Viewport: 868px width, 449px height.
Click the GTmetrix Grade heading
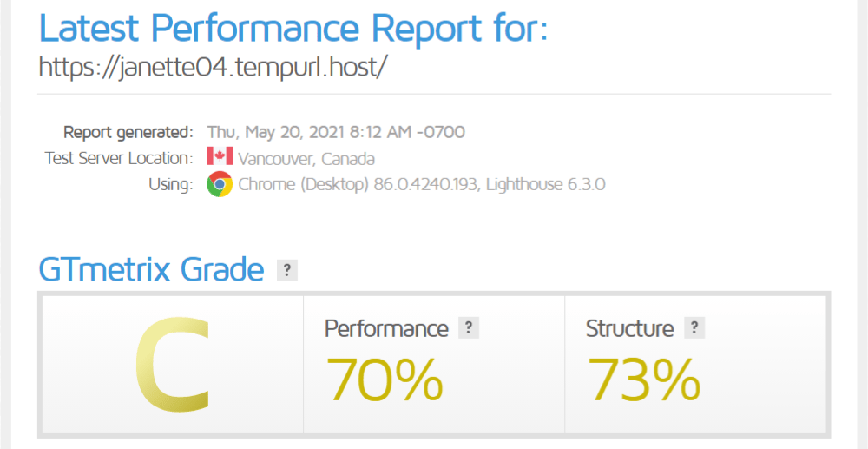[x=151, y=270]
